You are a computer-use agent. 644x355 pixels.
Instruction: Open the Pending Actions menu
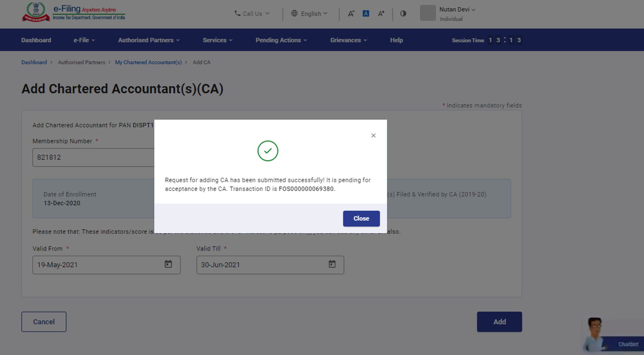(281, 40)
